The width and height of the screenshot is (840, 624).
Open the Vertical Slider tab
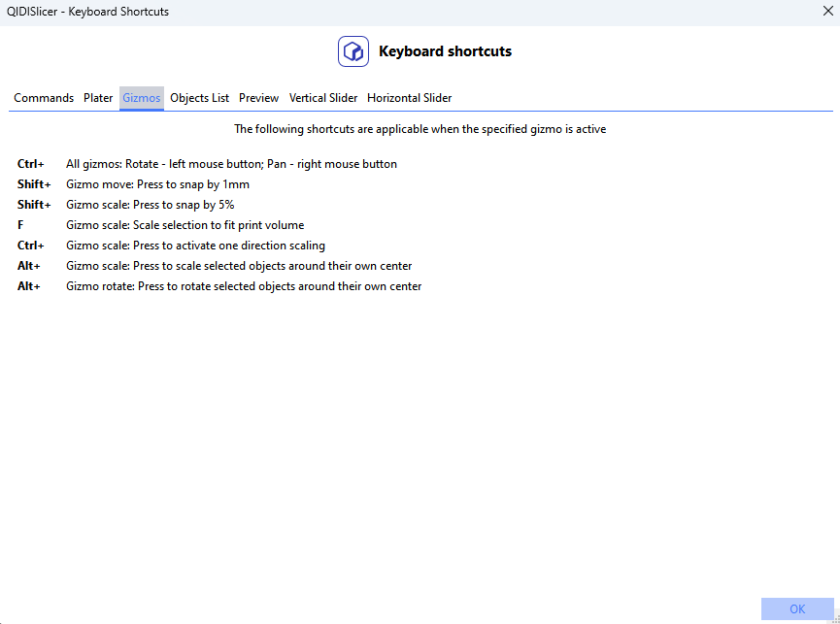tap(323, 98)
